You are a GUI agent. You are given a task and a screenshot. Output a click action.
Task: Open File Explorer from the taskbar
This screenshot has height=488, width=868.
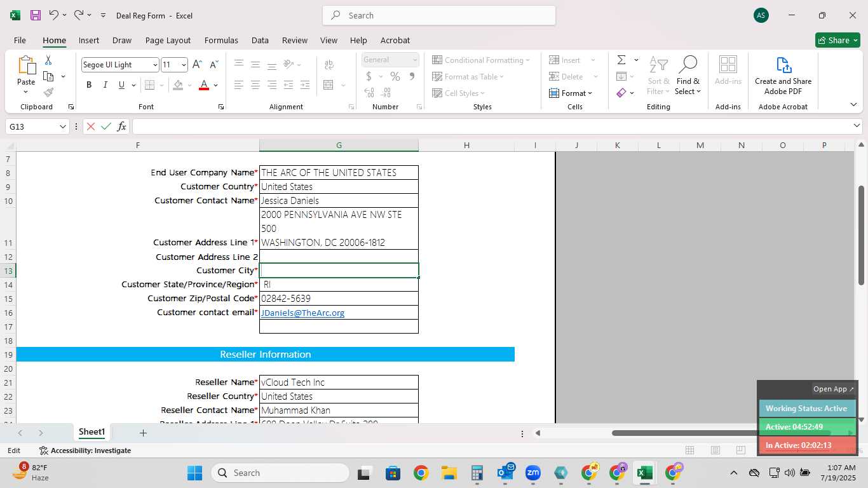[449, 473]
